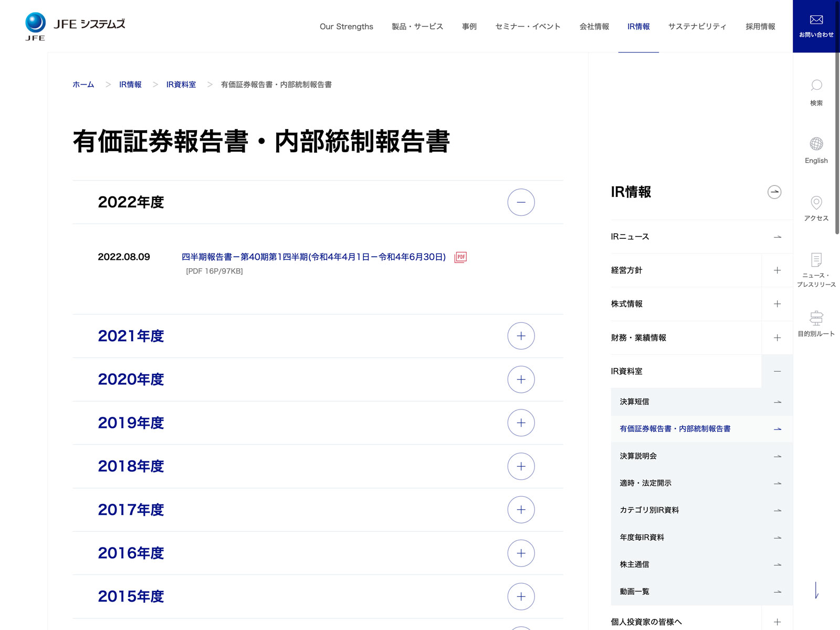Open 年度毎IR資料 sidebar link
Image resolution: width=840 pixels, height=630 pixels.
tap(642, 538)
